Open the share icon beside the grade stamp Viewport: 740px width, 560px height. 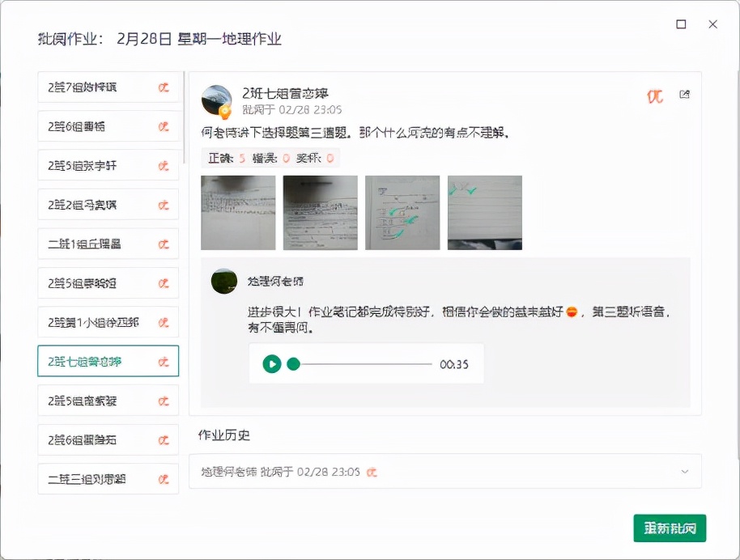pos(686,93)
